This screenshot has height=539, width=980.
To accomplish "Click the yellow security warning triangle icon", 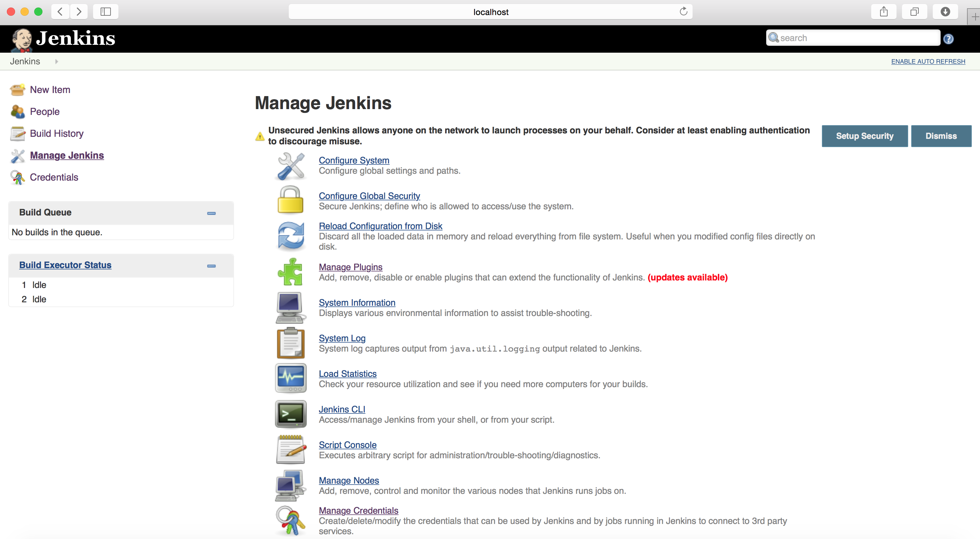I will coord(260,136).
